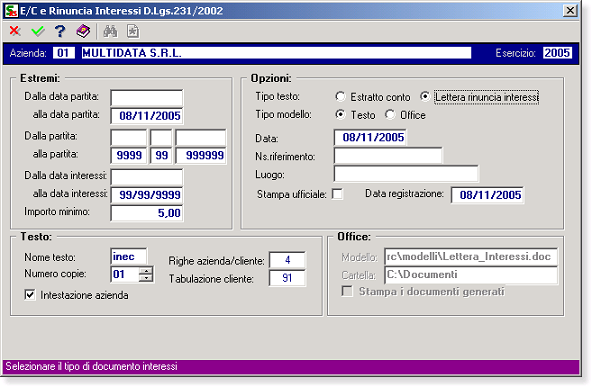The width and height of the screenshot is (592, 387).
Task: Toggle Intestazione azienda checkbox
Action: [30, 295]
